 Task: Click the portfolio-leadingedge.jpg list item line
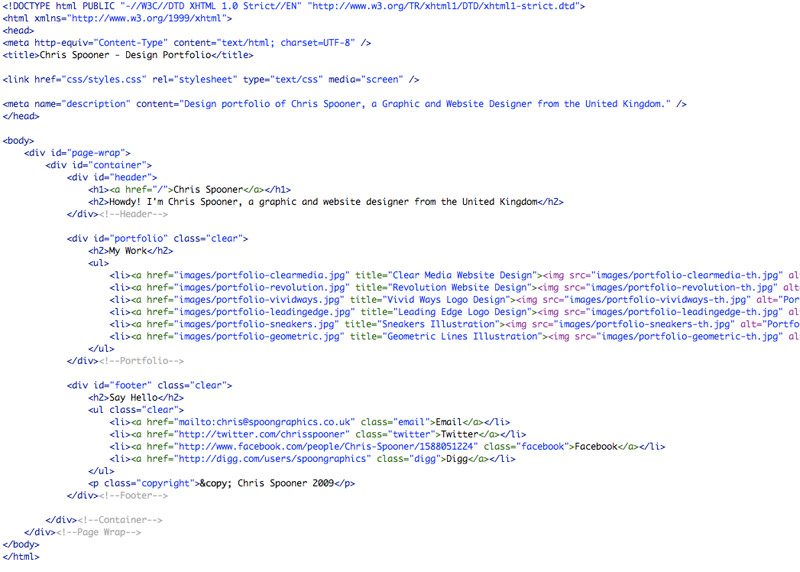(455, 312)
